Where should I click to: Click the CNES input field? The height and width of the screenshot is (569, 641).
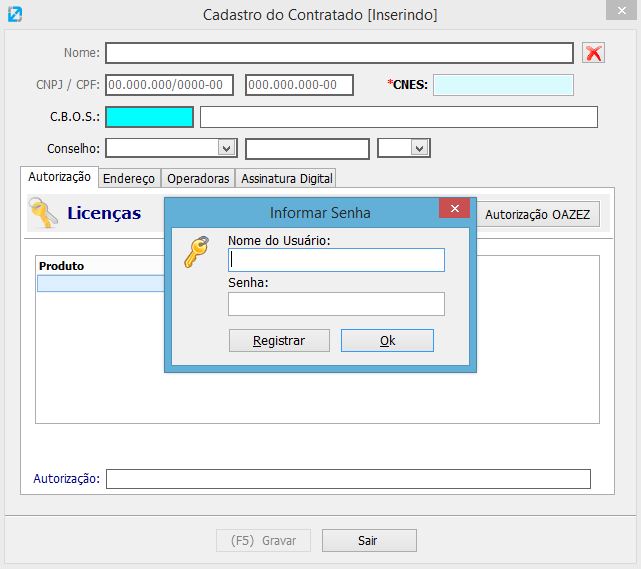(x=503, y=85)
